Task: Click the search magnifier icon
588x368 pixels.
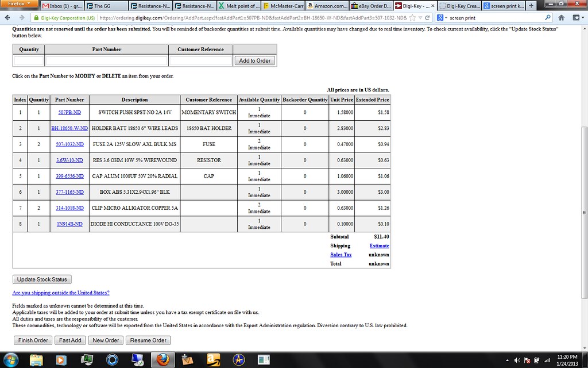Action: click(548, 17)
